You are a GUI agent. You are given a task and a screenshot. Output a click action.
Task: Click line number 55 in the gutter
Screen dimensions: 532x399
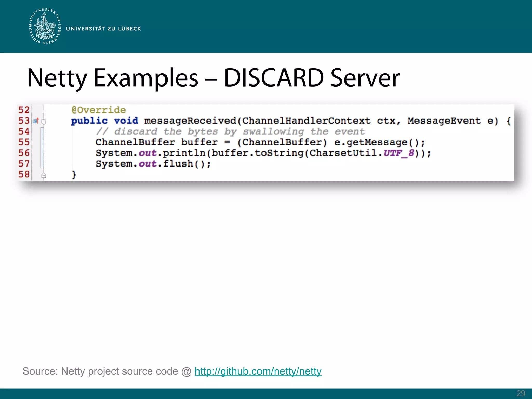click(x=24, y=142)
